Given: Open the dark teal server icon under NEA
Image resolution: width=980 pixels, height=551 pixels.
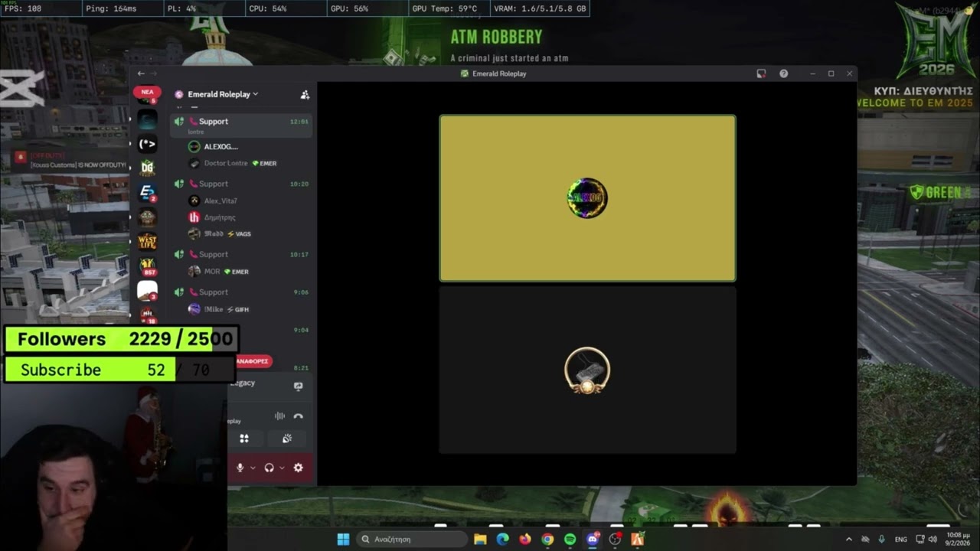Looking at the screenshot, I should pos(147,119).
